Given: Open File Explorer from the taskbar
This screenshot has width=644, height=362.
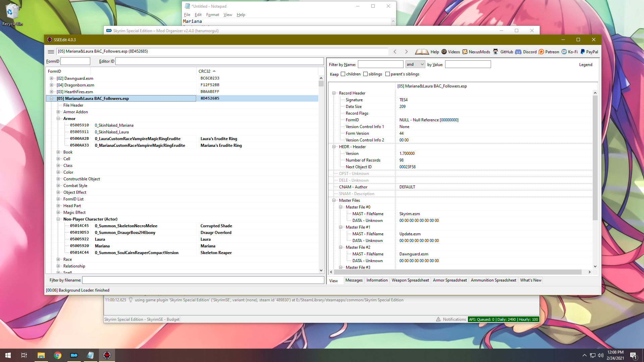Looking at the screenshot, I should click(x=41, y=355).
